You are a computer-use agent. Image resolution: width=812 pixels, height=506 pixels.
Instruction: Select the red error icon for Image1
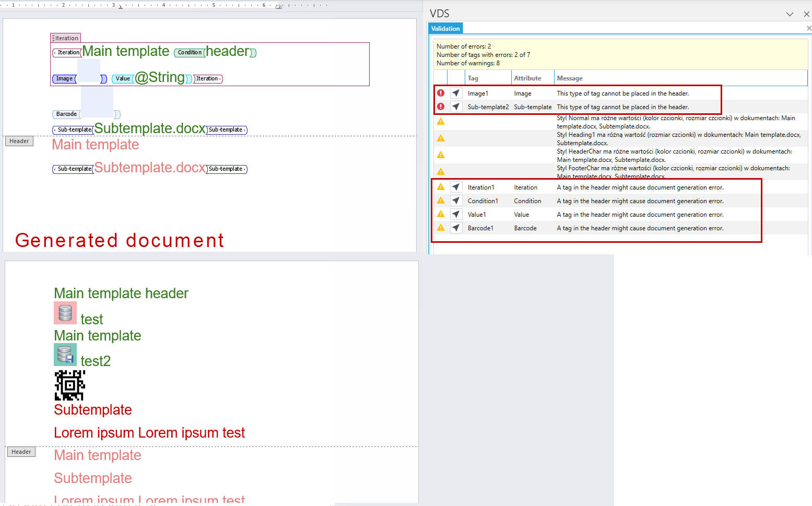click(441, 93)
